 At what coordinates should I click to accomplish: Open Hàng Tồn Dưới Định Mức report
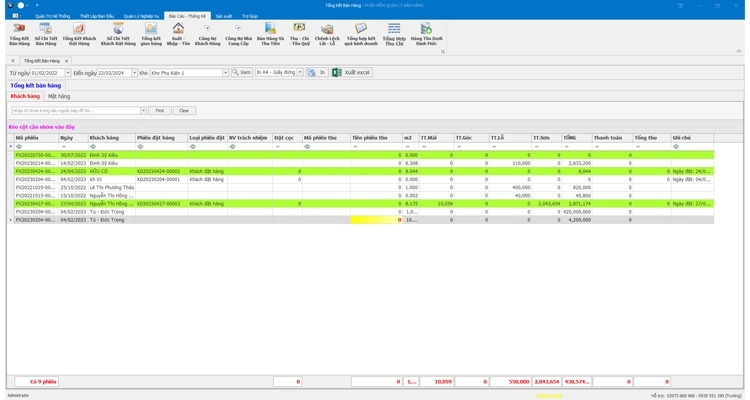pyautogui.click(x=426, y=34)
